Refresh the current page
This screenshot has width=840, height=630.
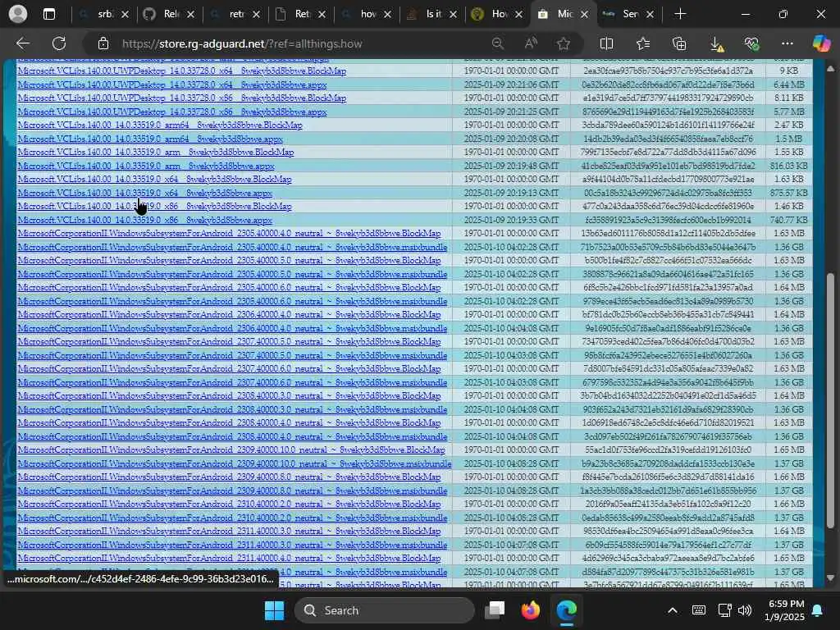pyautogui.click(x=59, y=43)
